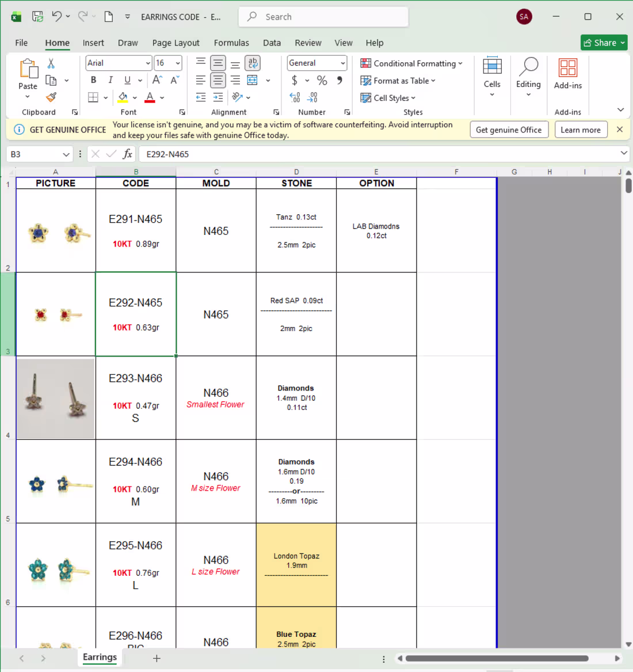Decrease indent in Alignment group
The width and height of the screenshot is (633, 672).
pos(200,97)
